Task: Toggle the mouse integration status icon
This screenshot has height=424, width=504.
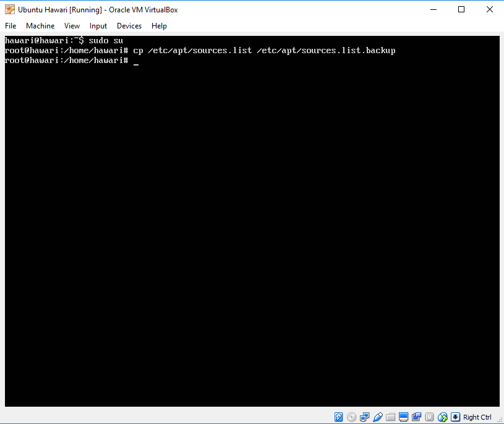Action: (x=442, y=417)
